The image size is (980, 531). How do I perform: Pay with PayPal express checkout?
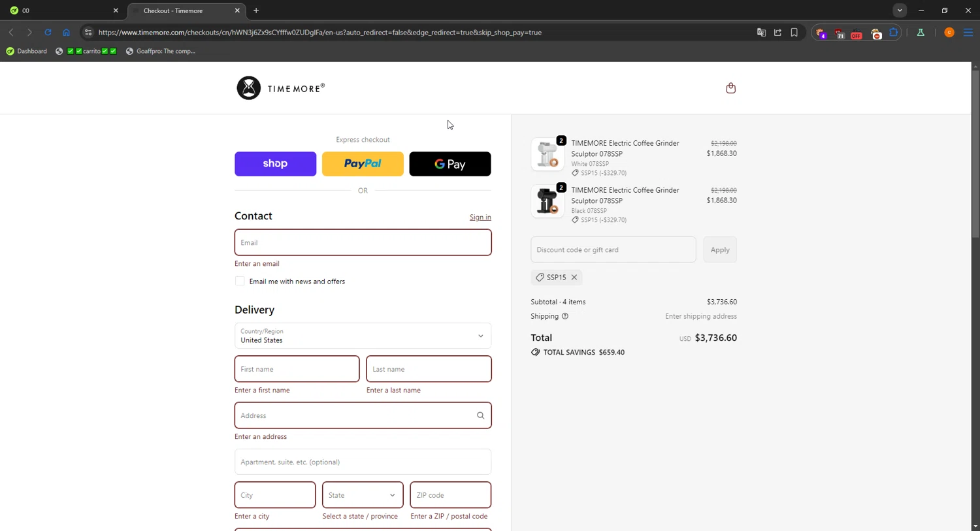[x=363, y=164]
